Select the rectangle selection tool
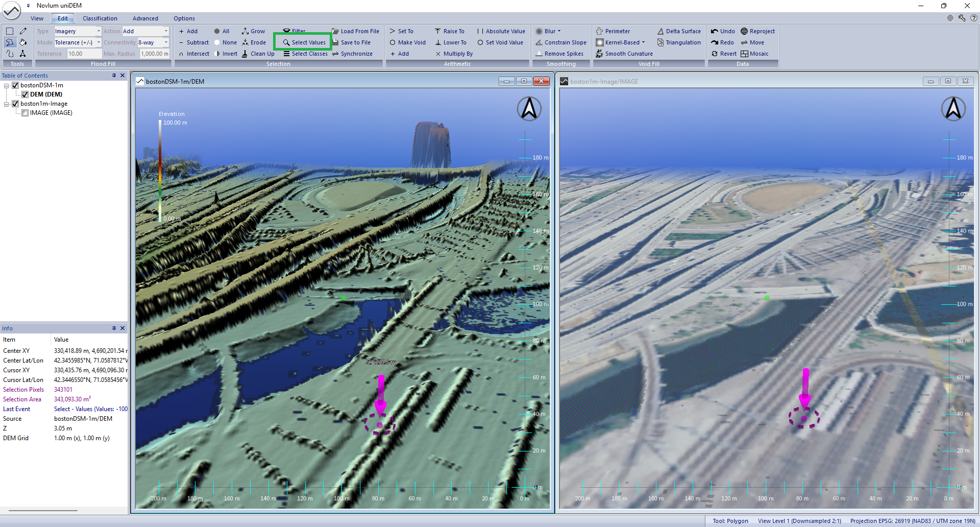Viewport: 980px width, 527px height. coord(9,31)
